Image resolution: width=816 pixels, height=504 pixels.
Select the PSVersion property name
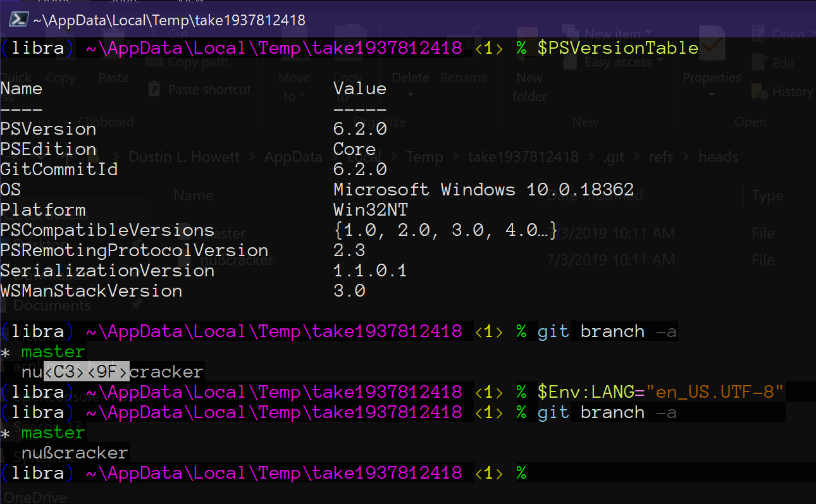coord(48,129)
